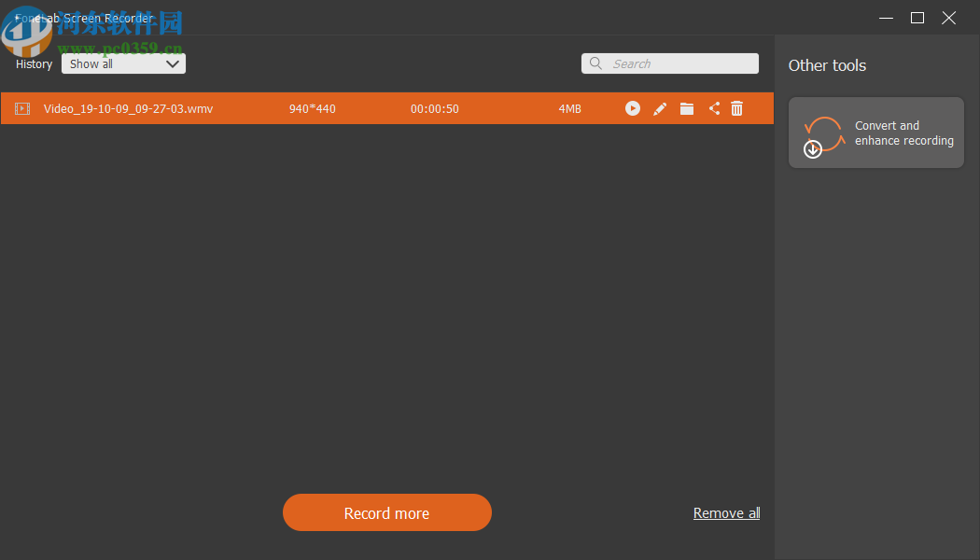Share the recorded video
This screenshot has height=560, width=980.
714,108
